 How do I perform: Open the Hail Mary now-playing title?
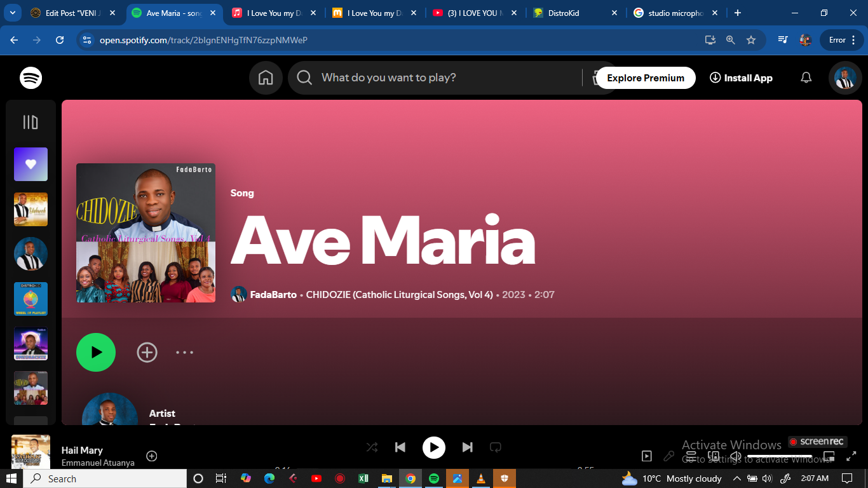coord(82,450)
